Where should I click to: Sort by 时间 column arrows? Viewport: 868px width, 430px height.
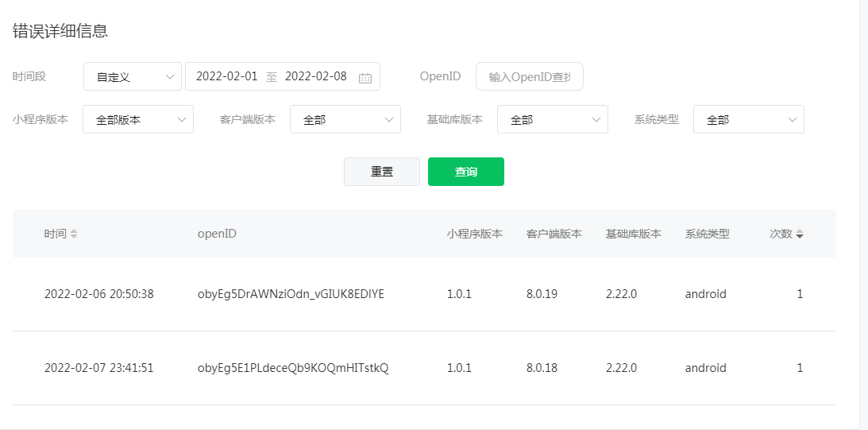(74, 234)
